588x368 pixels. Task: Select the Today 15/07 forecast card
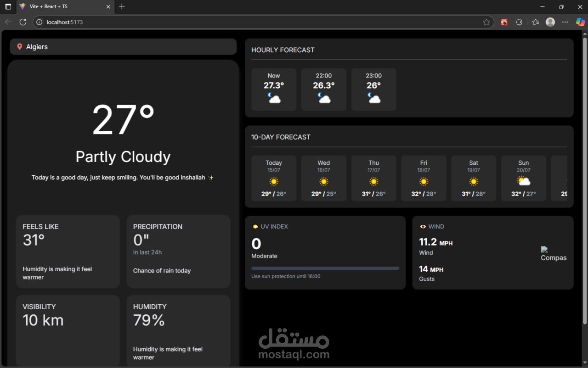click(x=274, y=178)
